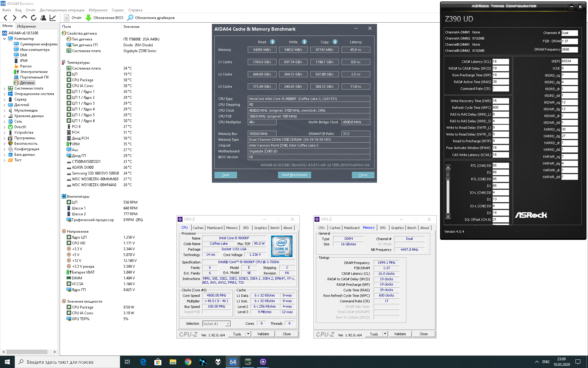Click the Refresh toolbar icon in AIDA64
This screenshot has height=368, width=588.
34,18
